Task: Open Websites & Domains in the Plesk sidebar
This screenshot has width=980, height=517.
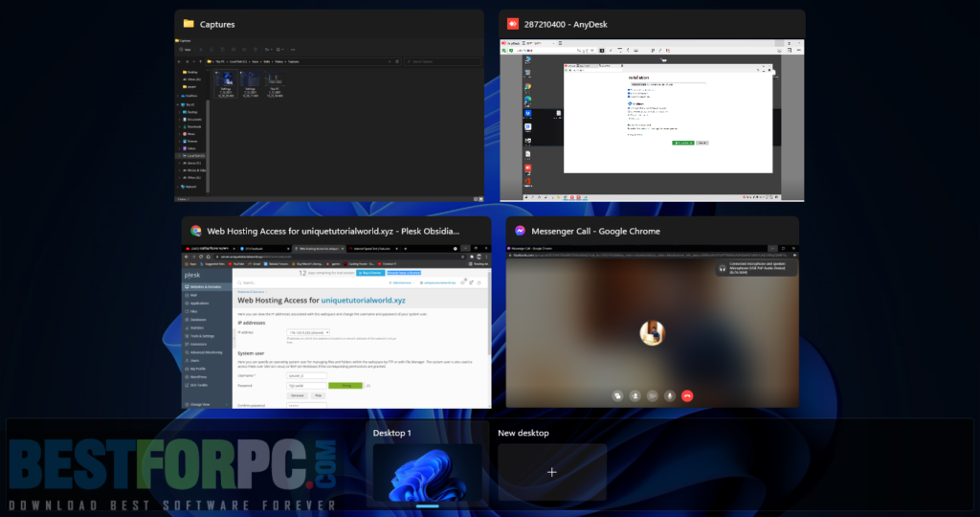Action: tap(207, 287)
